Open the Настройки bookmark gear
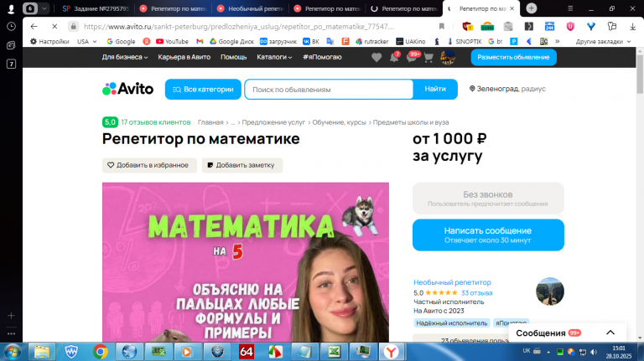644x361 pixels. [49, 41]
